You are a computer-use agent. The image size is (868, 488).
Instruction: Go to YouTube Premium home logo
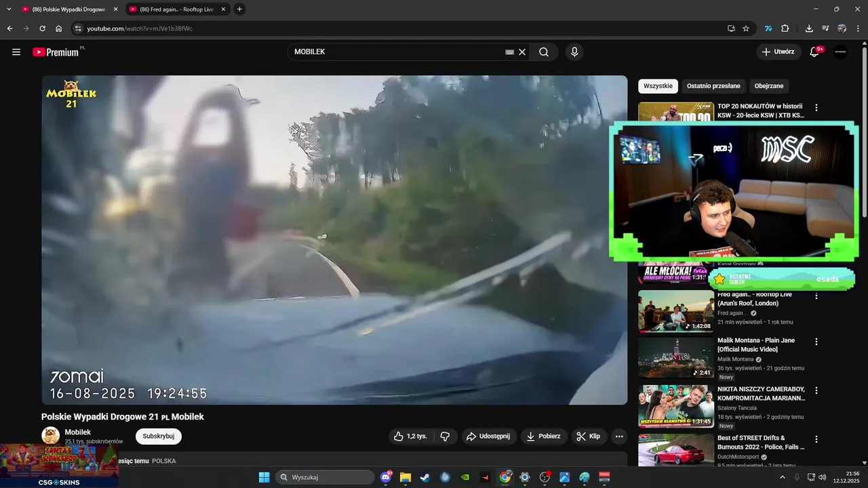pyautogui.click(x=57, y=52)
